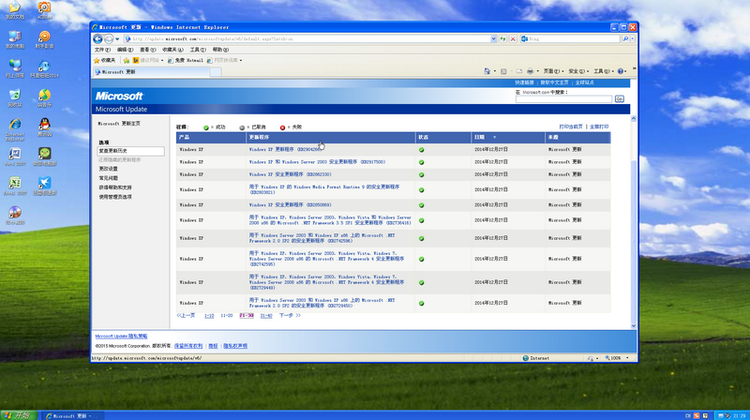The image size is (750, 420).
Task: Select the Microsoft 更新 browser tab
Action: [x=151, y=72]
